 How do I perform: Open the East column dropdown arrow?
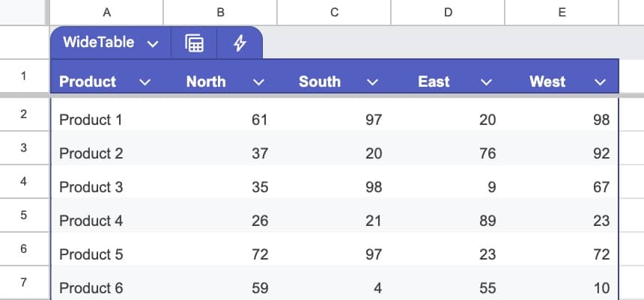coord(486,82)
